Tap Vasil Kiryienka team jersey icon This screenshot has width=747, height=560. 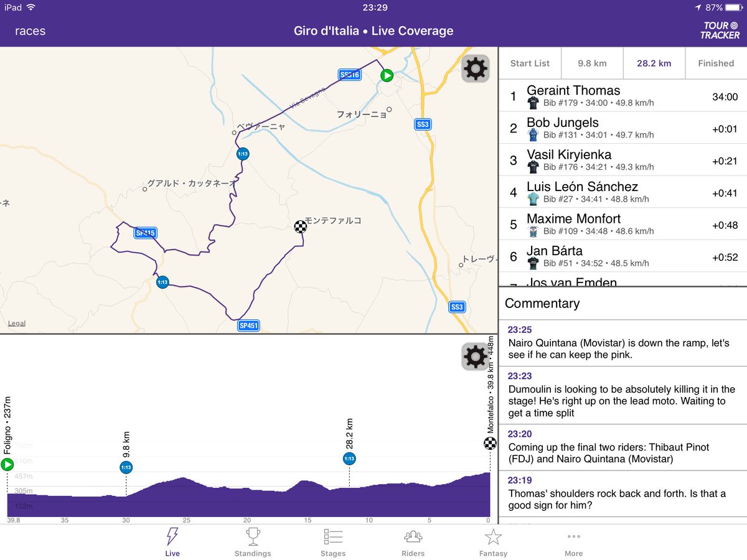(x=533, y=167)
